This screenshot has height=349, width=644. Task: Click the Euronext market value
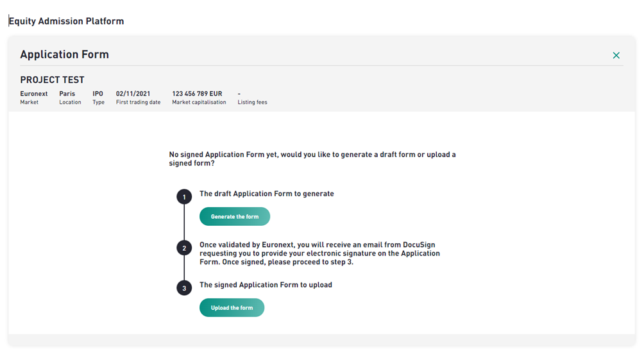34,94
